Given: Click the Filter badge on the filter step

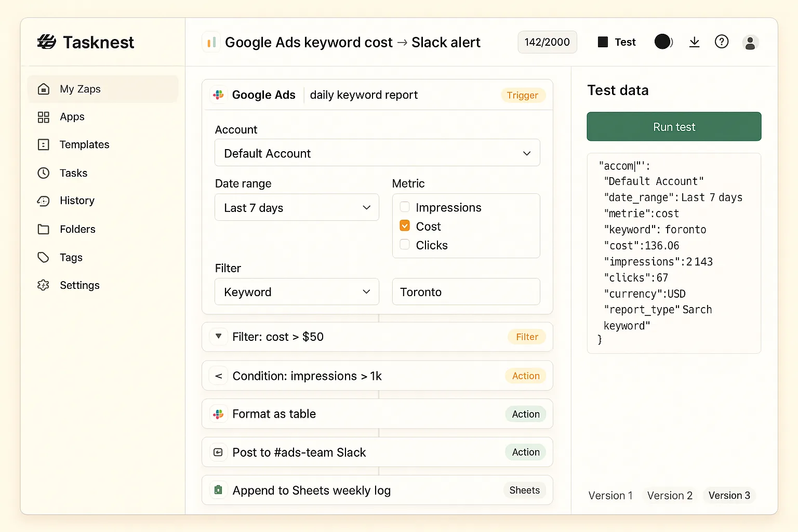Looking at the screenshot, I should [x=527, y=337].
